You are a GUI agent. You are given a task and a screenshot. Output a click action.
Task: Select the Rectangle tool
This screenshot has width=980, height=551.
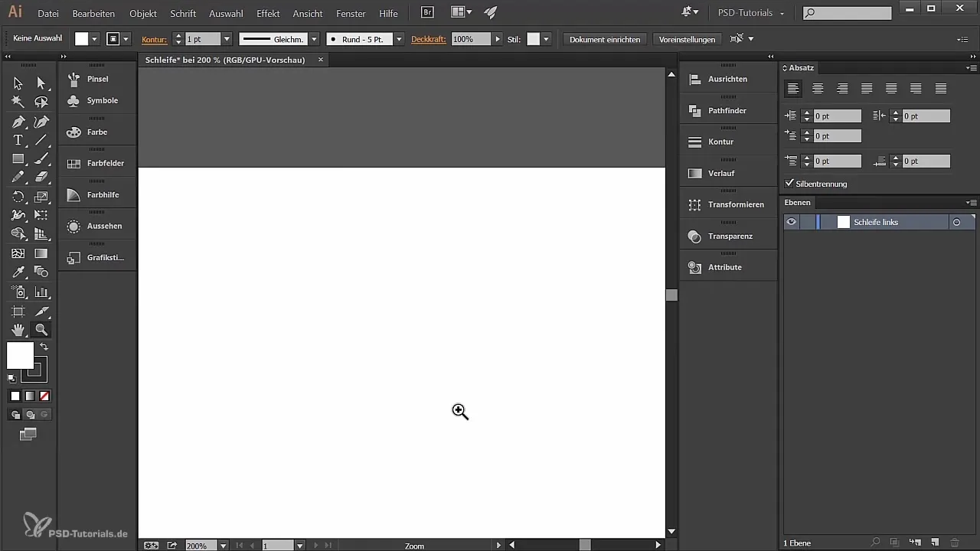pos(18,159)
